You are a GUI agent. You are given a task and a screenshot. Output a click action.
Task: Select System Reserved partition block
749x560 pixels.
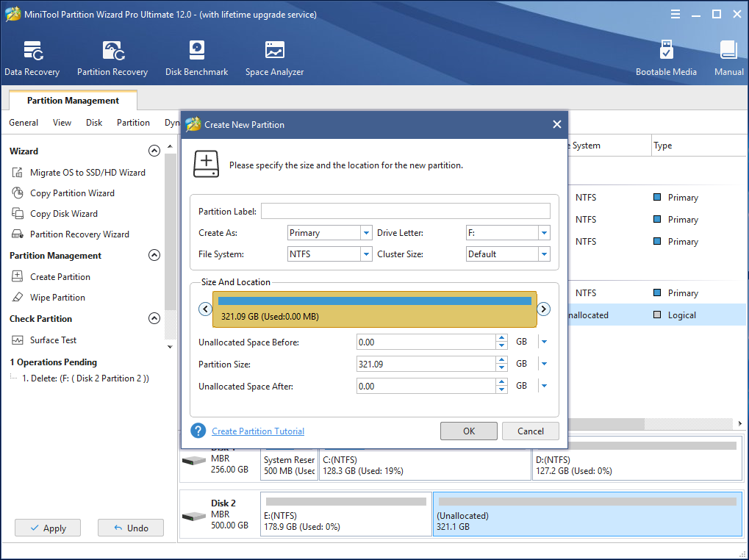tap(289, 464)
